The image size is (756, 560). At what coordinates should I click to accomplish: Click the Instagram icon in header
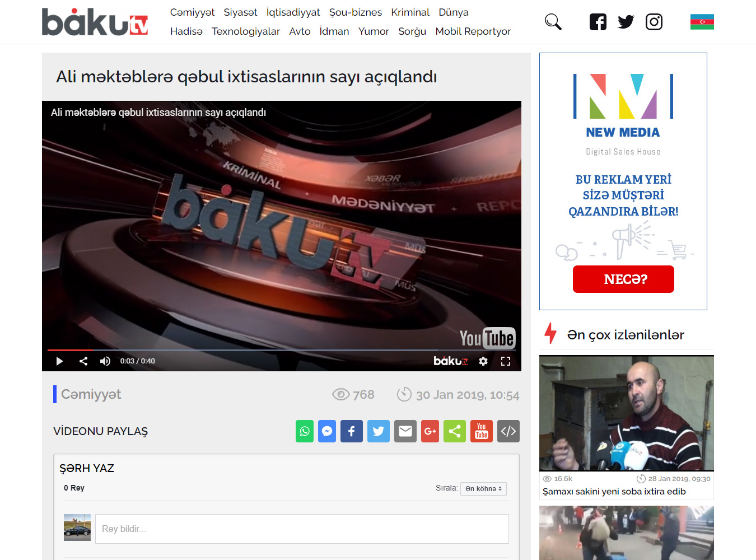click(x=654, y=22)
